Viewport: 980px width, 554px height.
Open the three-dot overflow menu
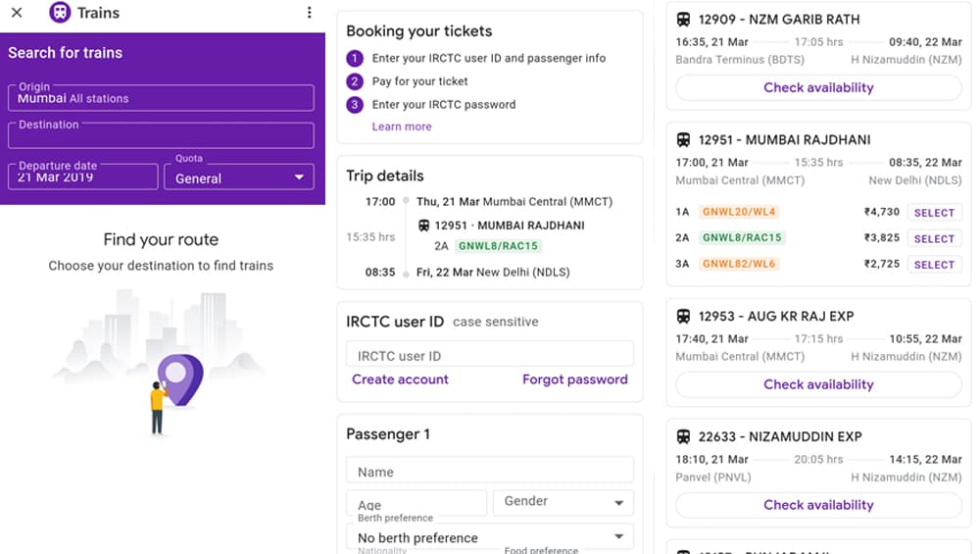click(x=309, y=13)
